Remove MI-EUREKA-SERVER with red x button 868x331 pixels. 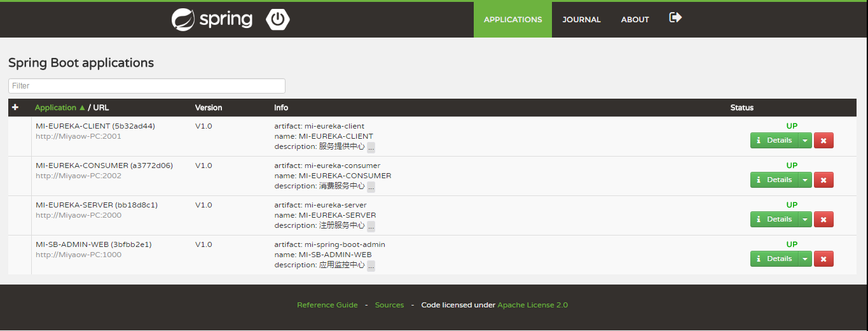(x=823, y=220)
